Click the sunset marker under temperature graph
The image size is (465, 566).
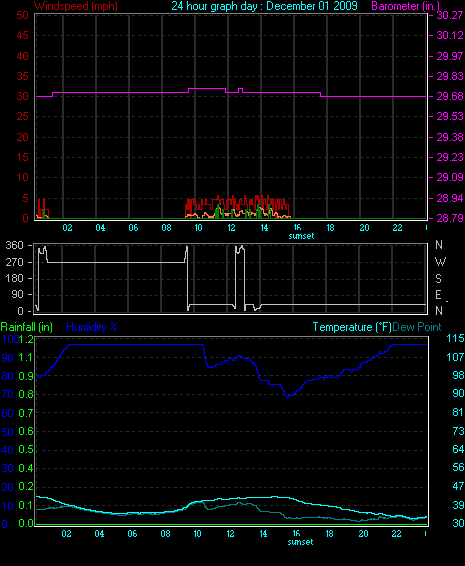coord(300,542)
